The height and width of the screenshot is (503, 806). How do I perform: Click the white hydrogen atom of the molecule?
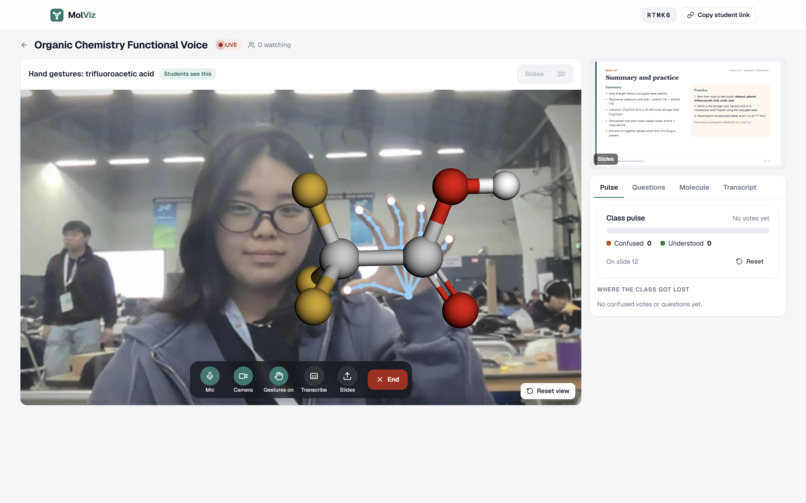point(506,185)
